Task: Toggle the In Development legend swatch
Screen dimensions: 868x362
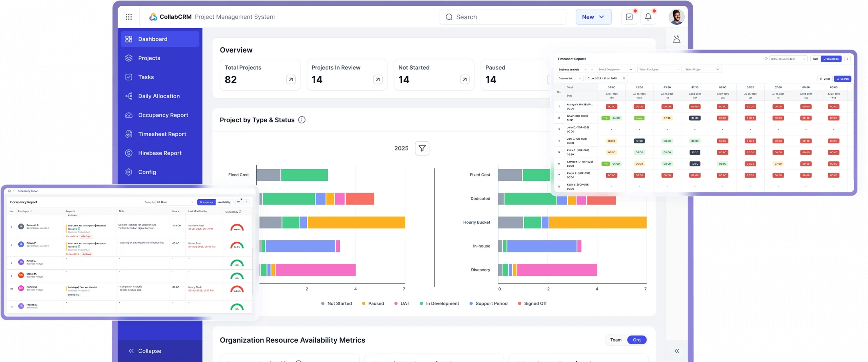Action: [x=421, y=304]
